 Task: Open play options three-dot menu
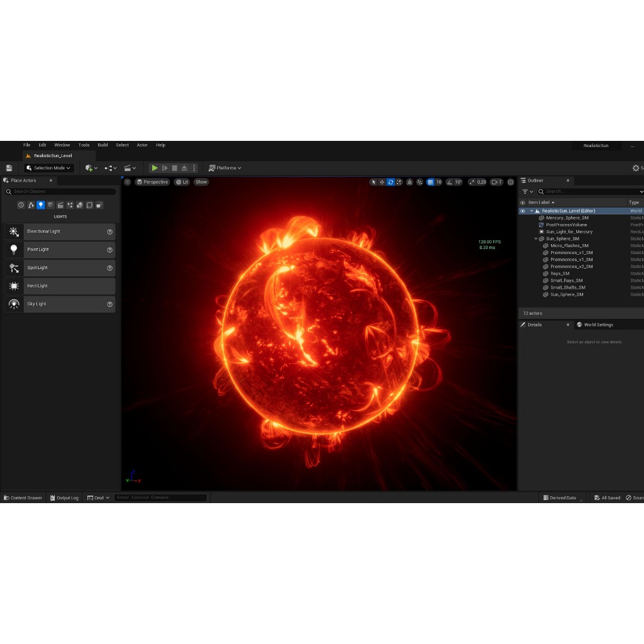pyautogui.click(x=194, y=168)
